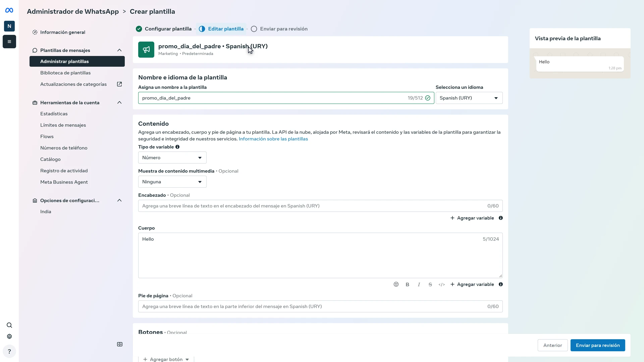Open the settings gear icon

point(9,337)
